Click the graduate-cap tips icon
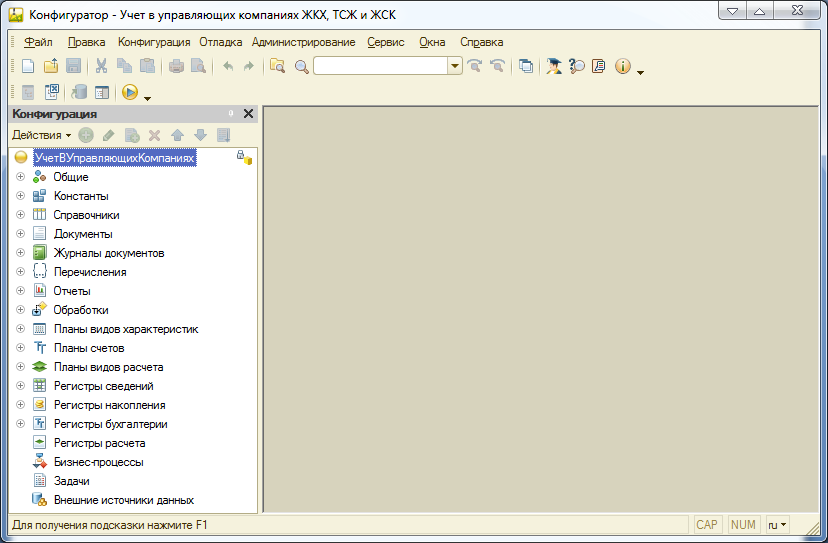Screen dimensions: 828x543 554,66
